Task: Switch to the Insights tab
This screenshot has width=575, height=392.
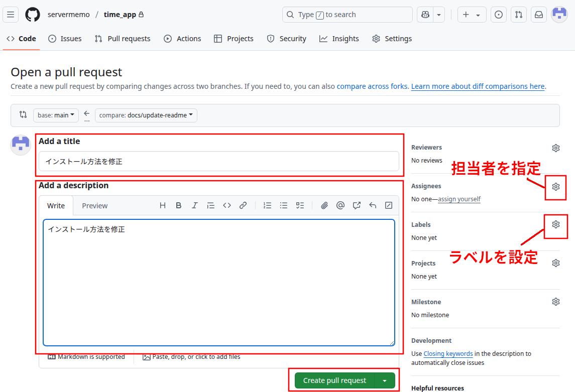Action: click(x=339, y=39)
